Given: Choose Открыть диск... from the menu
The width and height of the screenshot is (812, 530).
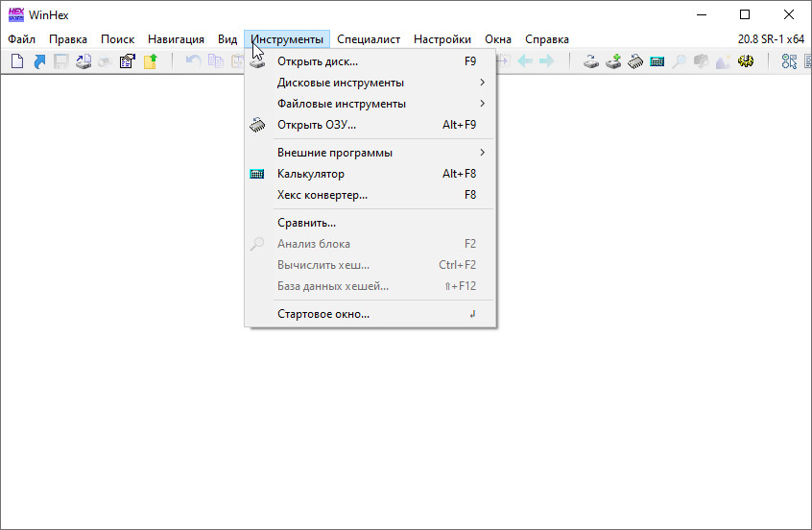Looking at the screenshot, I should pyautogui.click(x=370, y=61).
